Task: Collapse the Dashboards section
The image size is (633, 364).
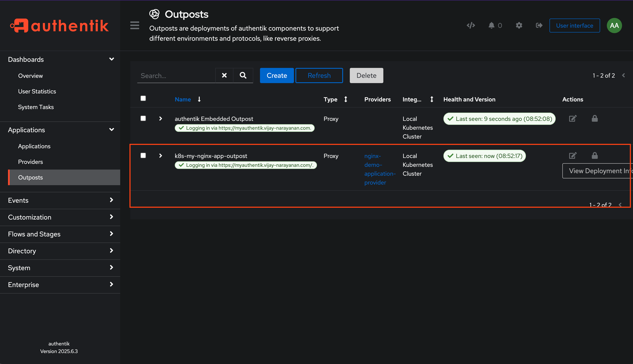Action: click(60, 59)
